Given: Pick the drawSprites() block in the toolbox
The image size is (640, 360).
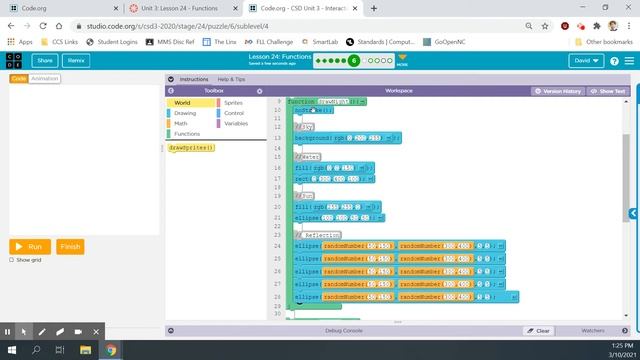Looking at the screenshot, I should click(x=191, y=148).
